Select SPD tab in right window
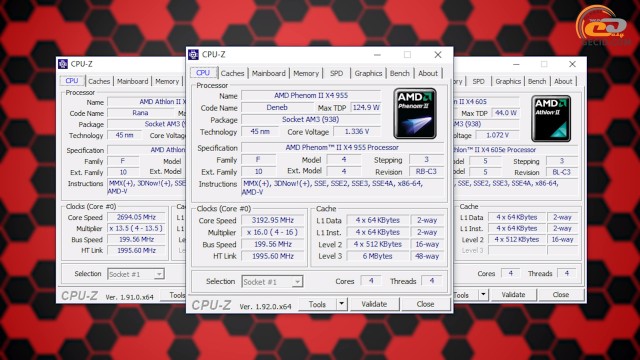This screenshot has height=360, width=640. tap(478, 81)
